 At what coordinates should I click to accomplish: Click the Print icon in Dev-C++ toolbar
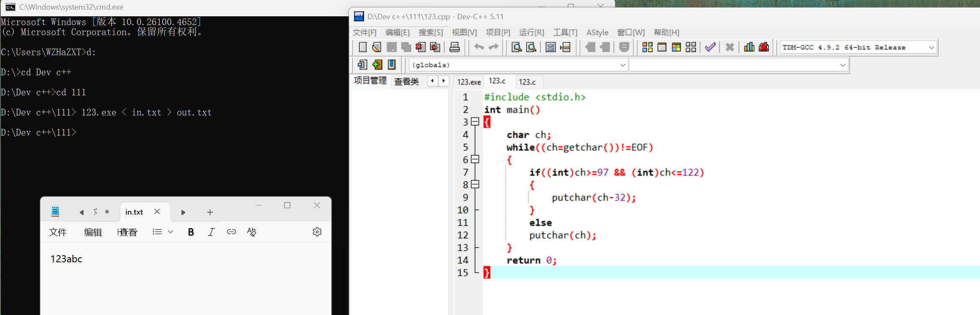[455, 47]
